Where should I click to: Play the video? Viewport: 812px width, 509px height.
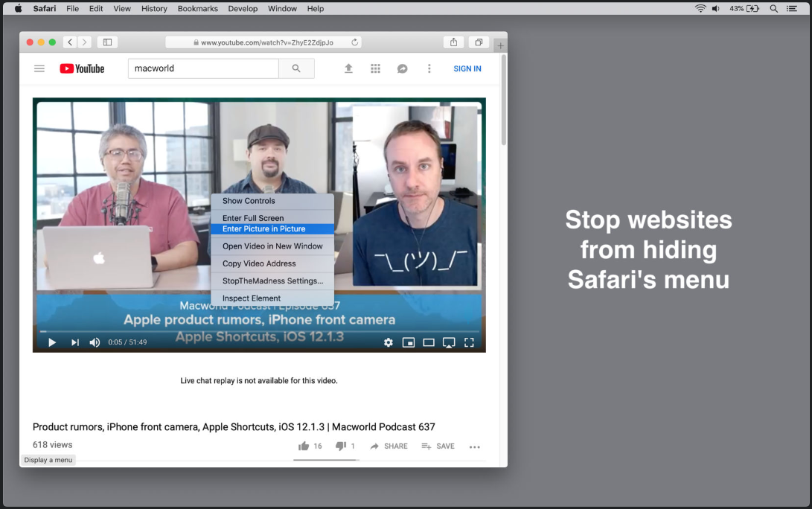[52, 342]
